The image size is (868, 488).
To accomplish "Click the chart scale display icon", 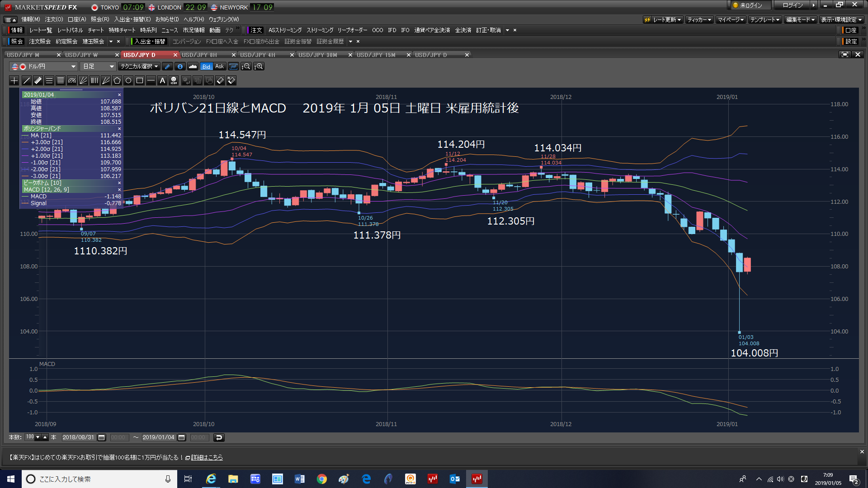I will click(x=233, y=66).
